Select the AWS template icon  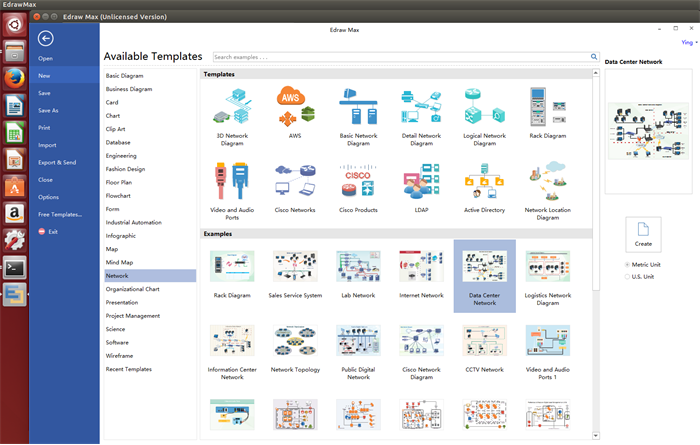(x=295, y=106)
